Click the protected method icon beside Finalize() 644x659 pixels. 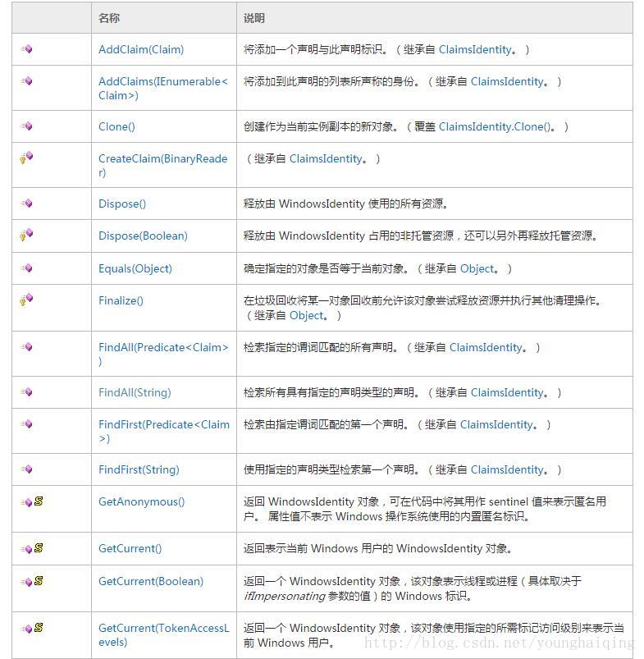(26, 300)
